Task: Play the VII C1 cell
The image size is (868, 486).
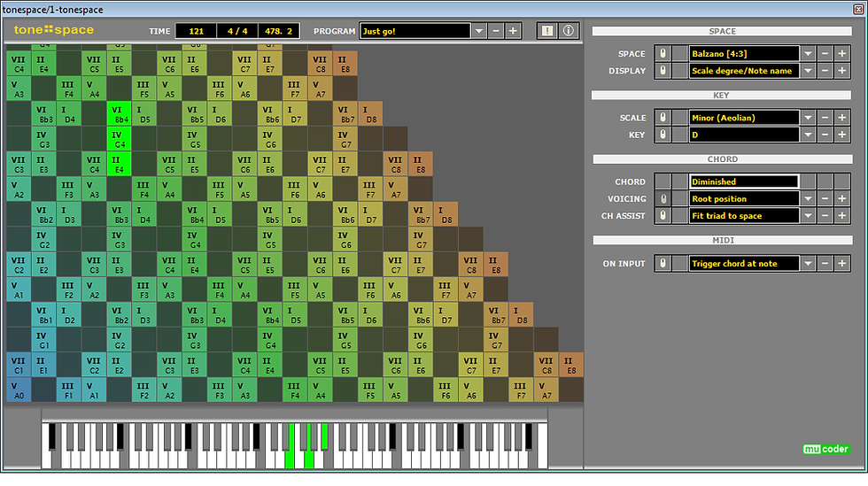Action: [19, 364]
